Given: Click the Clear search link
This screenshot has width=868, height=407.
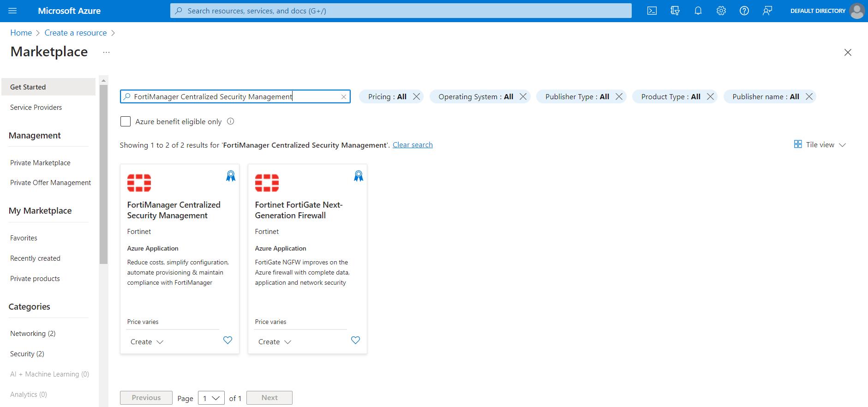Looking at the screenshot, I should (x=413, y=145).
